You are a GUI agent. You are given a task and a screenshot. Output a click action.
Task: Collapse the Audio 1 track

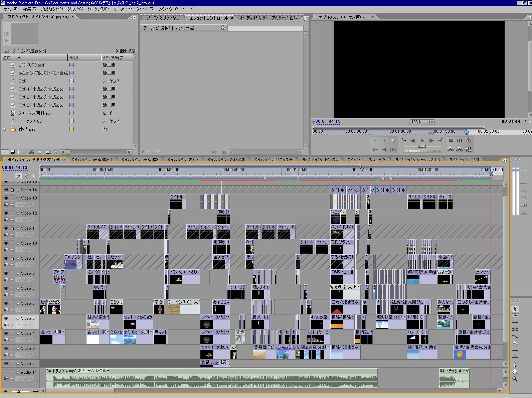pyautogui.click(x=18, y=372)
